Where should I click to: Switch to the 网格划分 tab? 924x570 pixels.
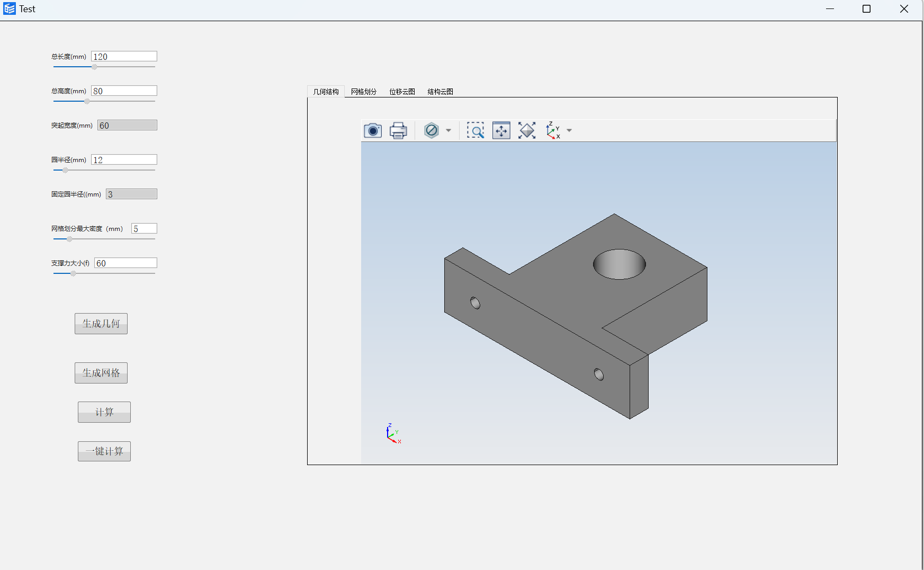coord(364,92)
